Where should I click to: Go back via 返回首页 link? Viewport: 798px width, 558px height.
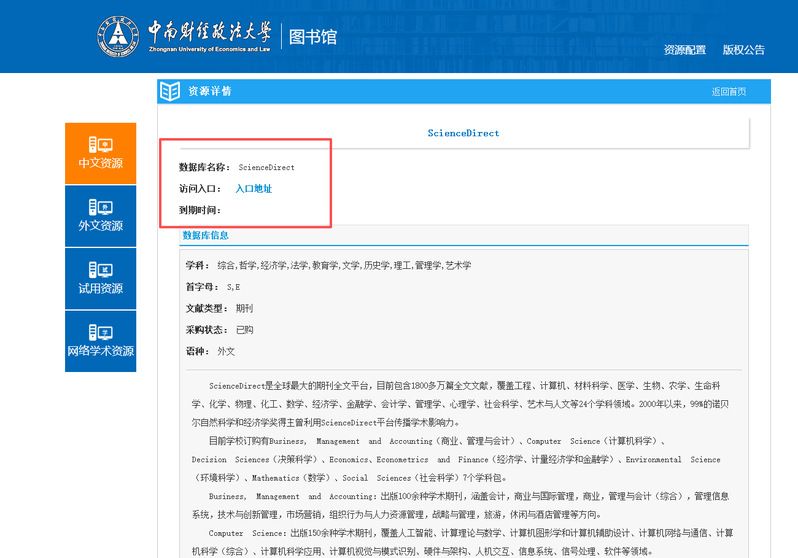728,92
